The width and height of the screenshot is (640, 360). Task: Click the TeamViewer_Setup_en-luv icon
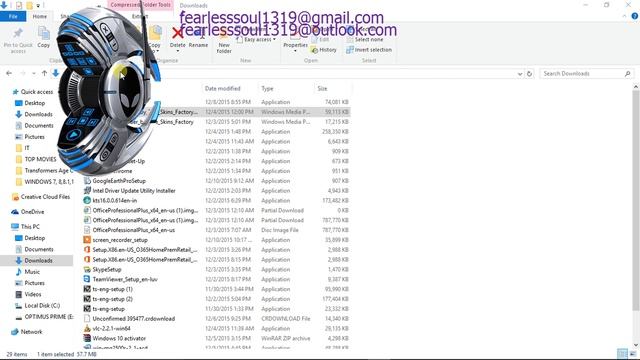(x=87, y=279)
